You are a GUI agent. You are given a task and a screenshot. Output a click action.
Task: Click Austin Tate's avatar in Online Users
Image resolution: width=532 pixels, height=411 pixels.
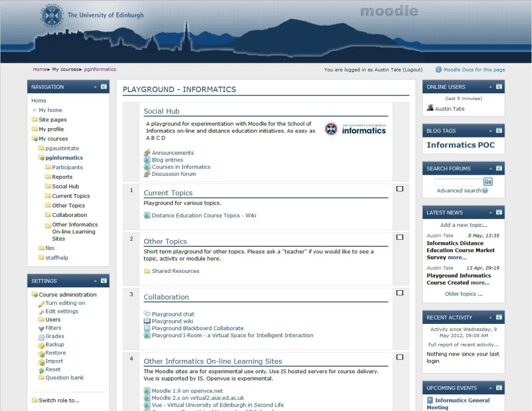[430, 108]
